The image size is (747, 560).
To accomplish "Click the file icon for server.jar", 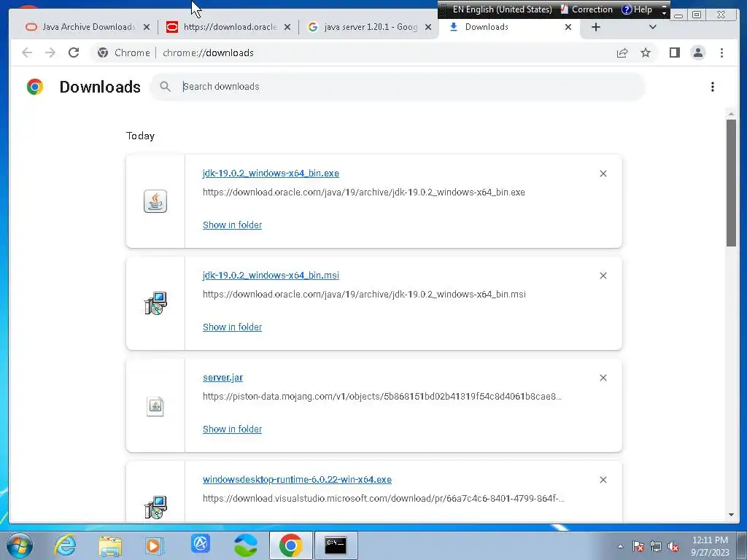I will pos(155,406).
